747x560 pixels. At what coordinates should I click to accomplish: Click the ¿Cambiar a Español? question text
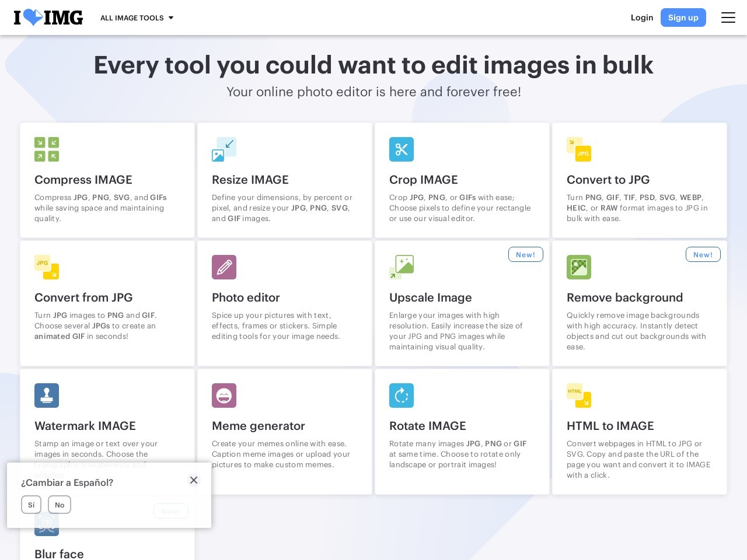pos(67,482)
